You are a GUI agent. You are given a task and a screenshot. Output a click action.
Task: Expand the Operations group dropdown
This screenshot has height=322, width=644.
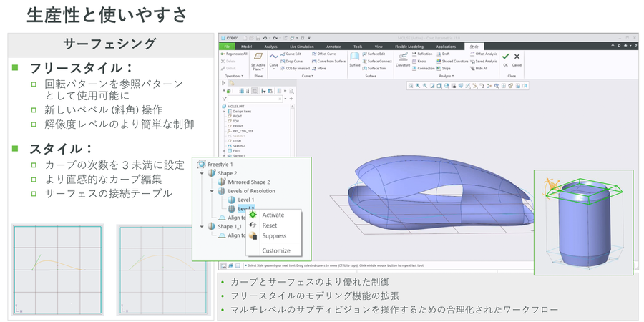(x=235, y=75)
